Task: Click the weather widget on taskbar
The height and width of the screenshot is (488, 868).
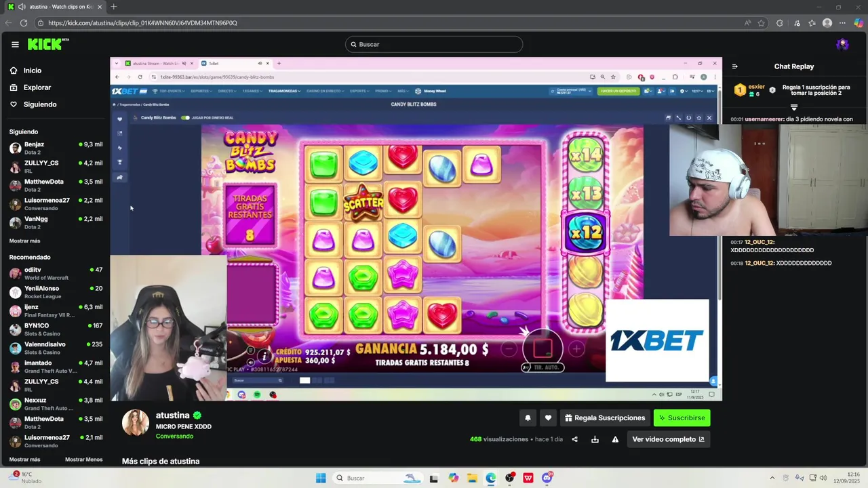Action: (x=26, y=478)
